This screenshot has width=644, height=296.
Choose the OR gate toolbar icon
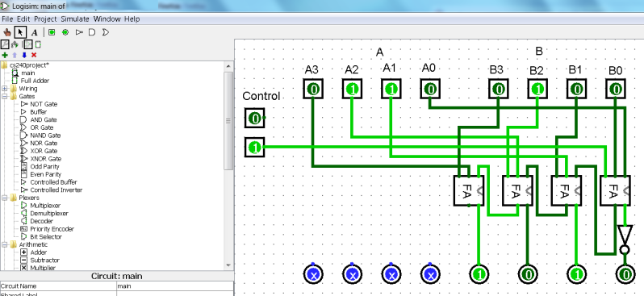tap(105, 32)
